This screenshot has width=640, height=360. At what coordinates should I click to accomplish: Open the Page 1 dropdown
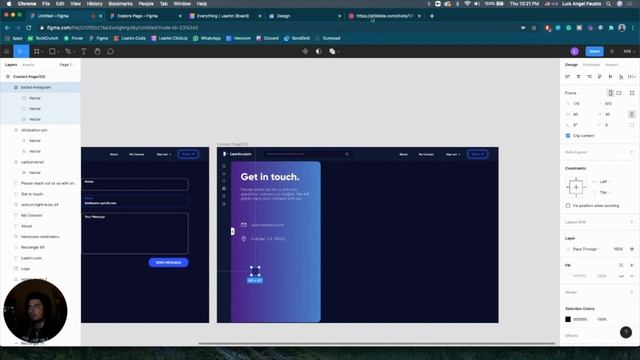click(67, 65)
